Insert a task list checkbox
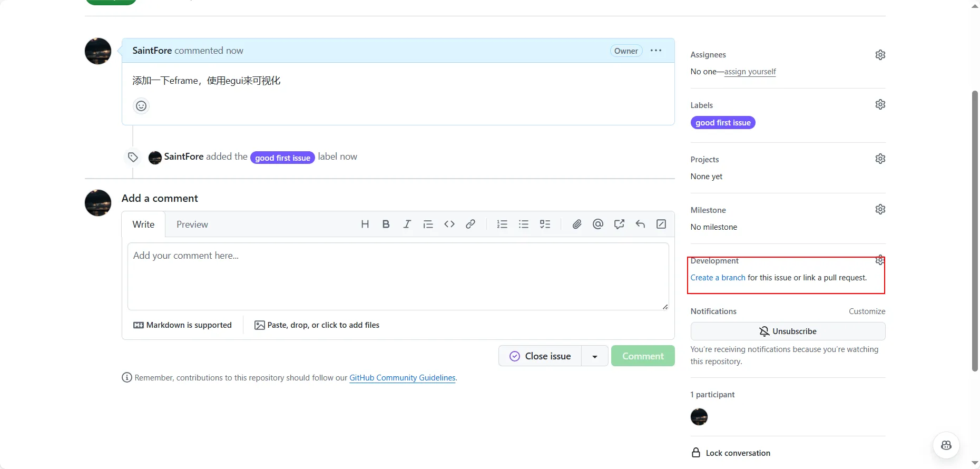 pyautogui.click(x=545, y=224)
